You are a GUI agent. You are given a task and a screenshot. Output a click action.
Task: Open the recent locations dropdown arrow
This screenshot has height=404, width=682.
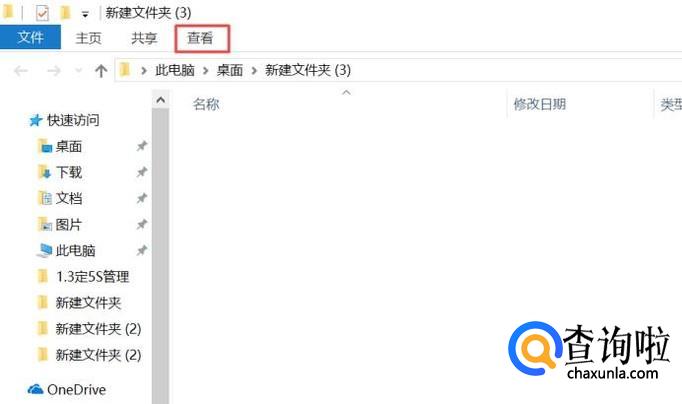click(x=78, y=70)
